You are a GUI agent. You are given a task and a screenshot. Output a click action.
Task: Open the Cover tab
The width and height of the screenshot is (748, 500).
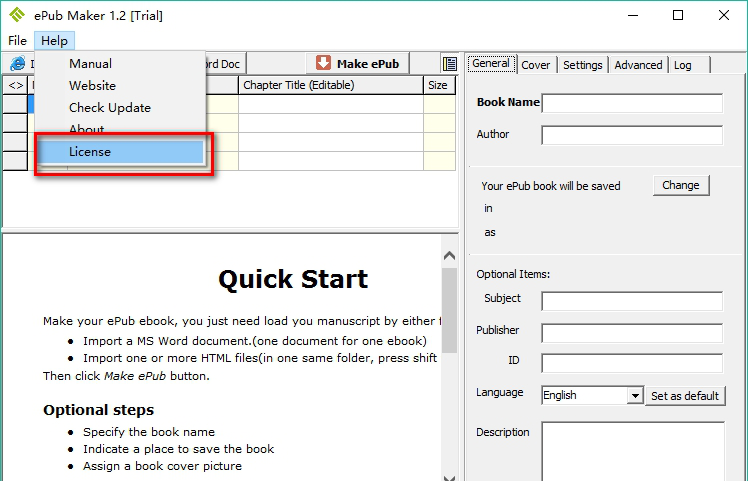tap(536, 65)
